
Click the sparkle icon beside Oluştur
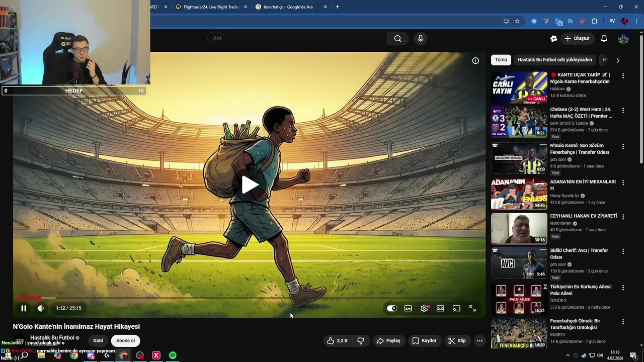pos(553,38)
